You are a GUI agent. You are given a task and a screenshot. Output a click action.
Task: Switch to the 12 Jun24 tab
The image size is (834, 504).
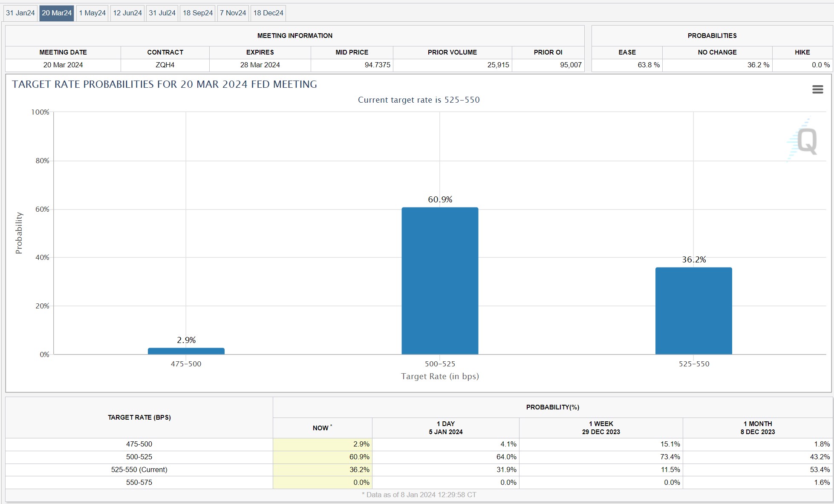tap(127, 13)
